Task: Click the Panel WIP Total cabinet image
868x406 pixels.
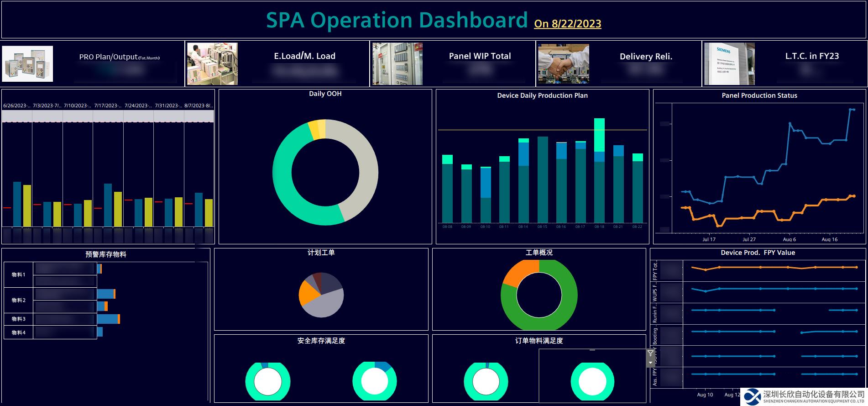Action: (x=397, y=64)
